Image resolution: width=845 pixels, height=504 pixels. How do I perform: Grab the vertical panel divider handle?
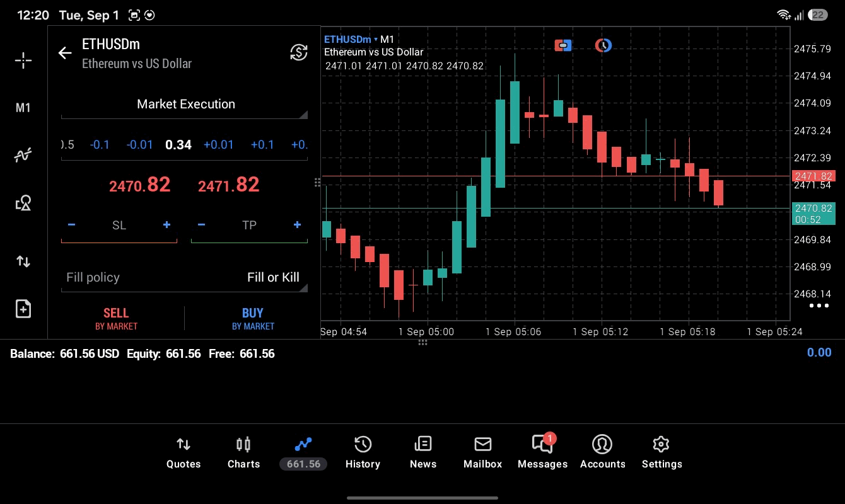pos(317,182)
